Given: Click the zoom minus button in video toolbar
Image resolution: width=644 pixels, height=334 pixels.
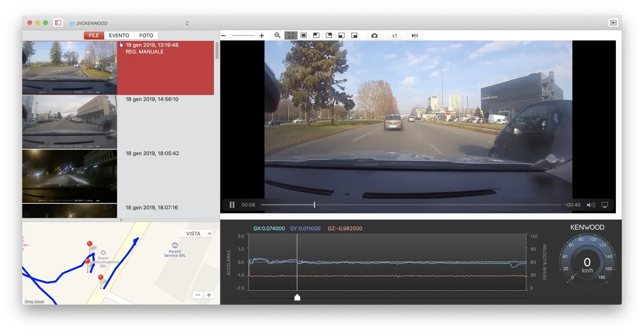Looking at the screenshot, I should (x=223, y=35).
